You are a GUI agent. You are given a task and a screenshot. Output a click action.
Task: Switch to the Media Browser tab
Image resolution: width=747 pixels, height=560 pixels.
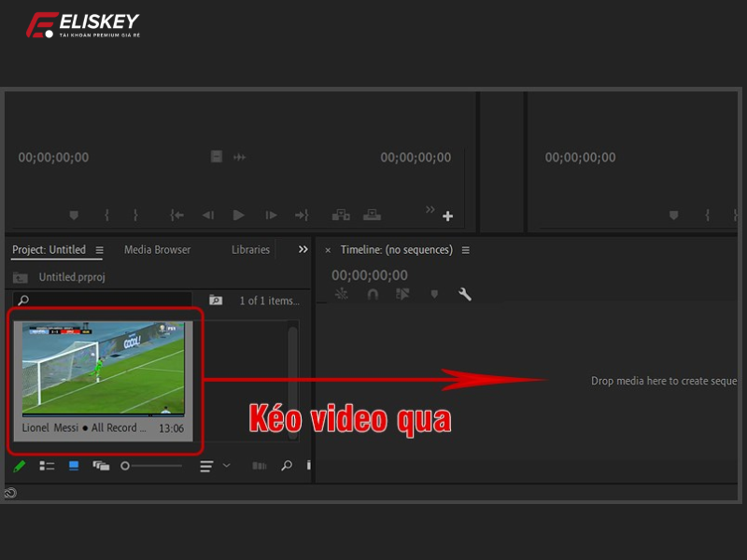pos(157,249)
